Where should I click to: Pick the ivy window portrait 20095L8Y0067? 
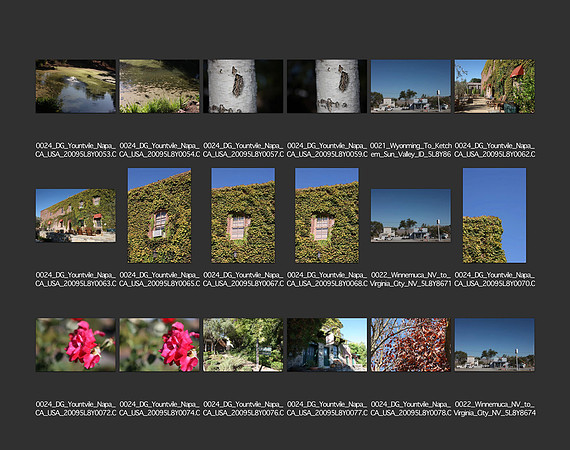tap(243, 215)
